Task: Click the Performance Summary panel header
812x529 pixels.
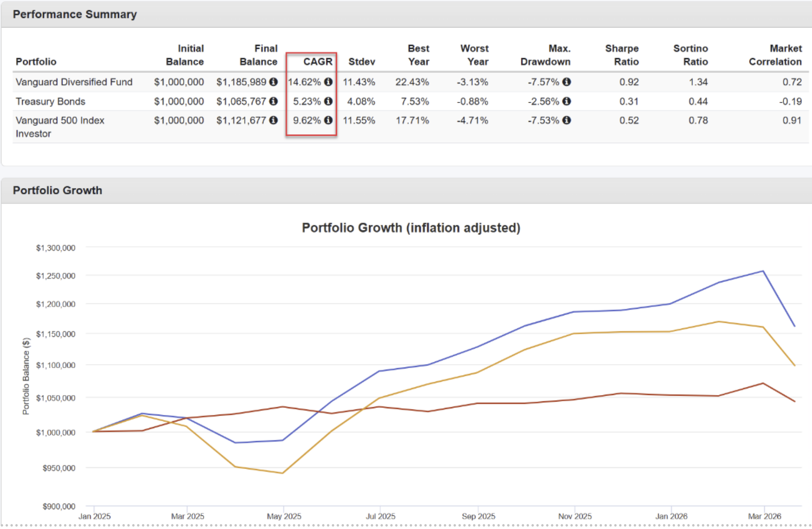Action: (75, 14)
